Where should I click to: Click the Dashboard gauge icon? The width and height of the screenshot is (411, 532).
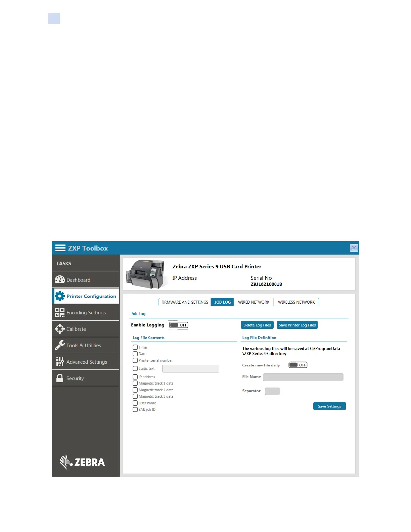click(60, 279)
